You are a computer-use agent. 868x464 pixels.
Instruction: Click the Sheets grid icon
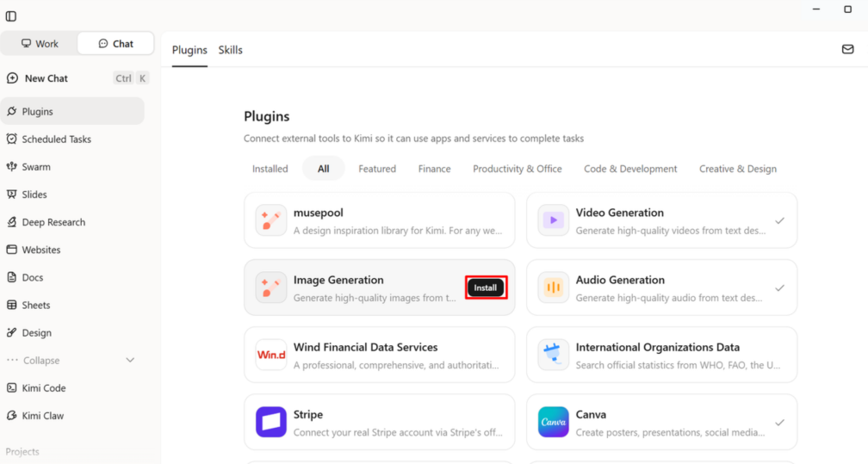pos(12,305)
